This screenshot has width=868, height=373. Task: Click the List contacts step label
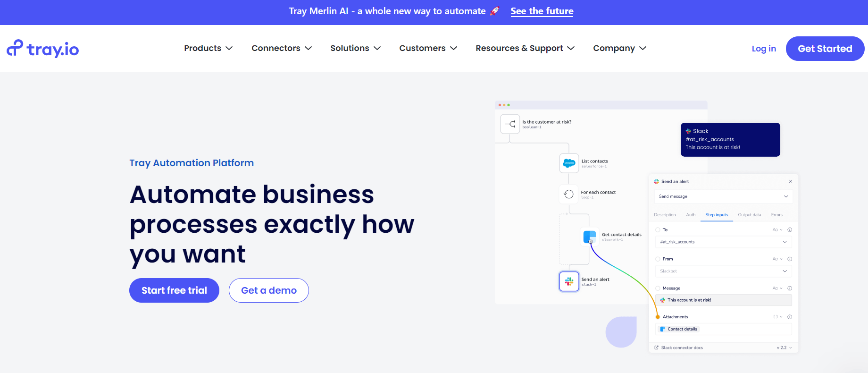click(594, 161)
